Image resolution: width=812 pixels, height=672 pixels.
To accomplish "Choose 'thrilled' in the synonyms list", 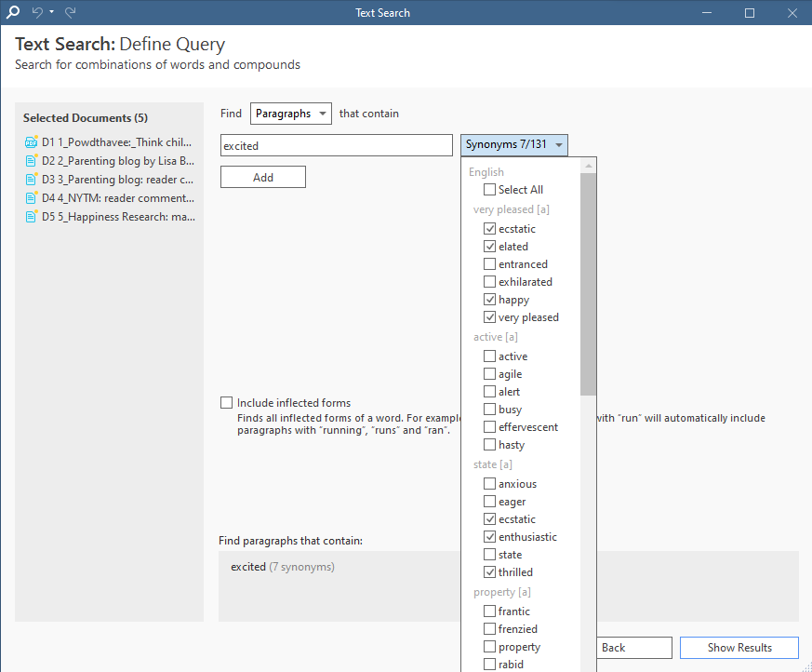I will click(x=489, y=572).
